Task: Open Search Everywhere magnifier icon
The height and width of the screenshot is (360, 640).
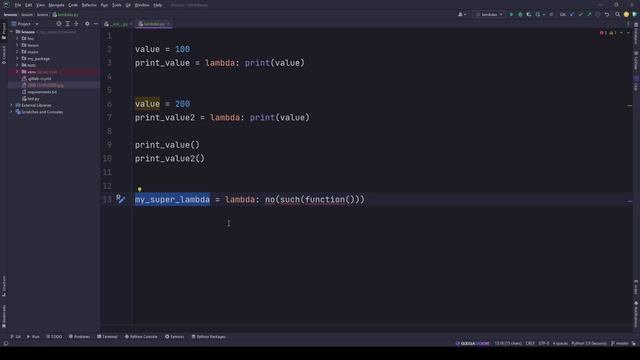Action: (618, 14)
